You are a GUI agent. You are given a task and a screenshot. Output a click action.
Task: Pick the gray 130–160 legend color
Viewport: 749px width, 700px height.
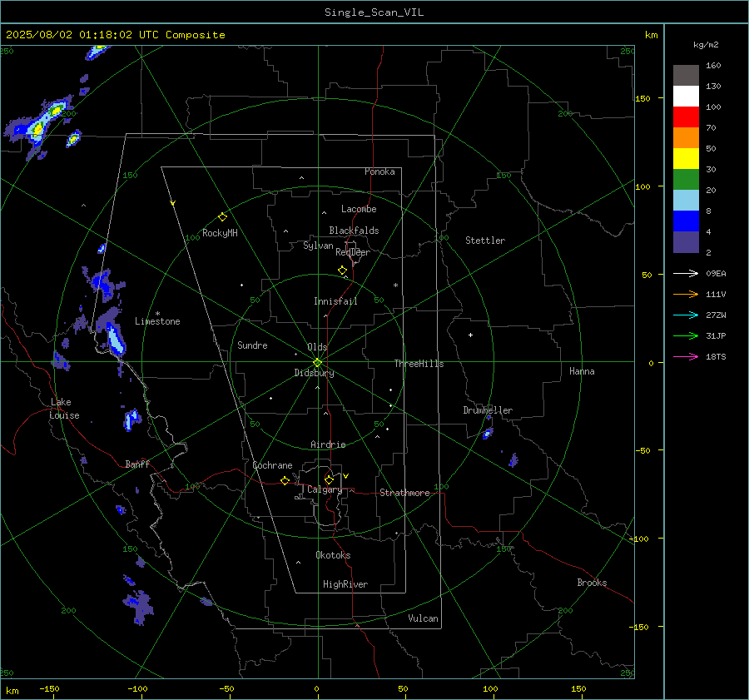(686, 76)
